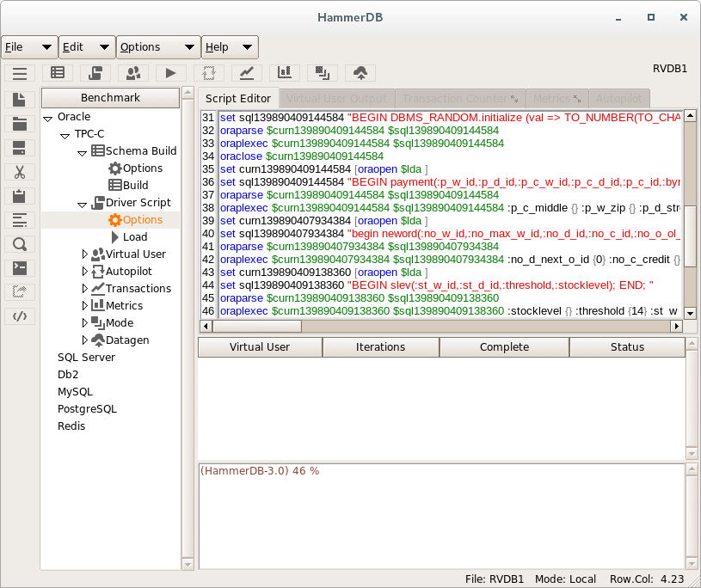Click the text lines sidebar icon

coord(20,220)
